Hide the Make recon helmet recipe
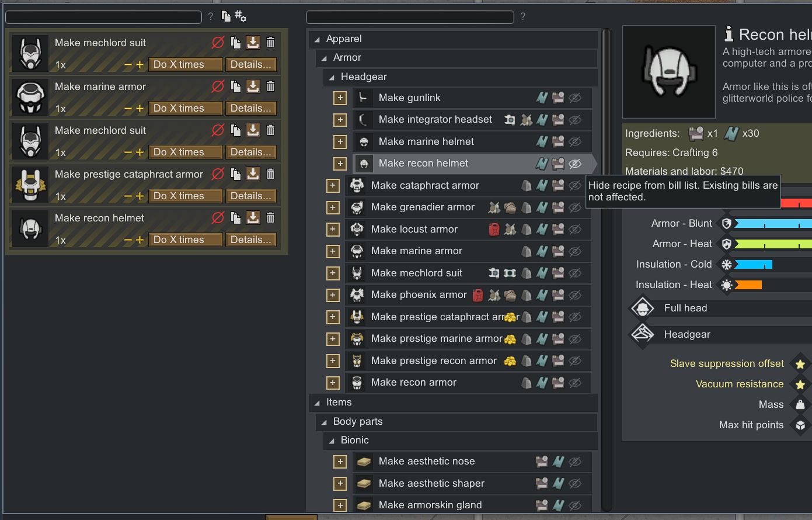 [575, 164]
